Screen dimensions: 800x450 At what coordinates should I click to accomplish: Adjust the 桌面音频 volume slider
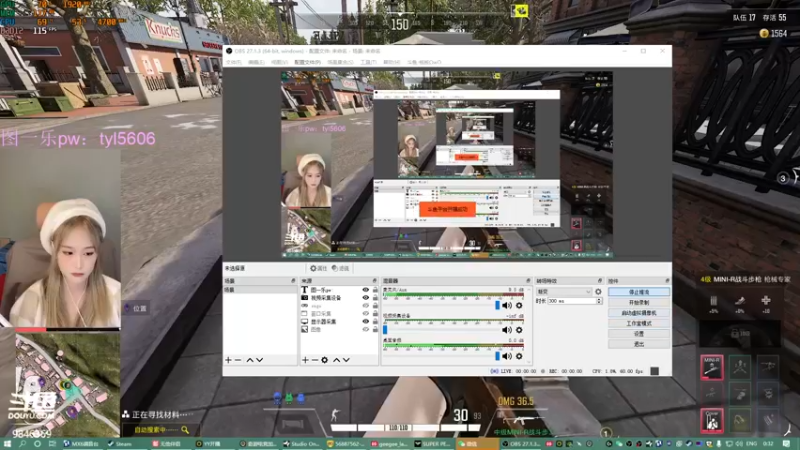tap(497, 356)
